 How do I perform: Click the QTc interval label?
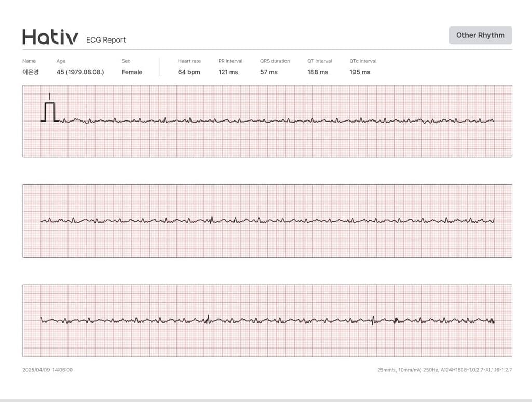pyautogui.click(x=363, y=61)
